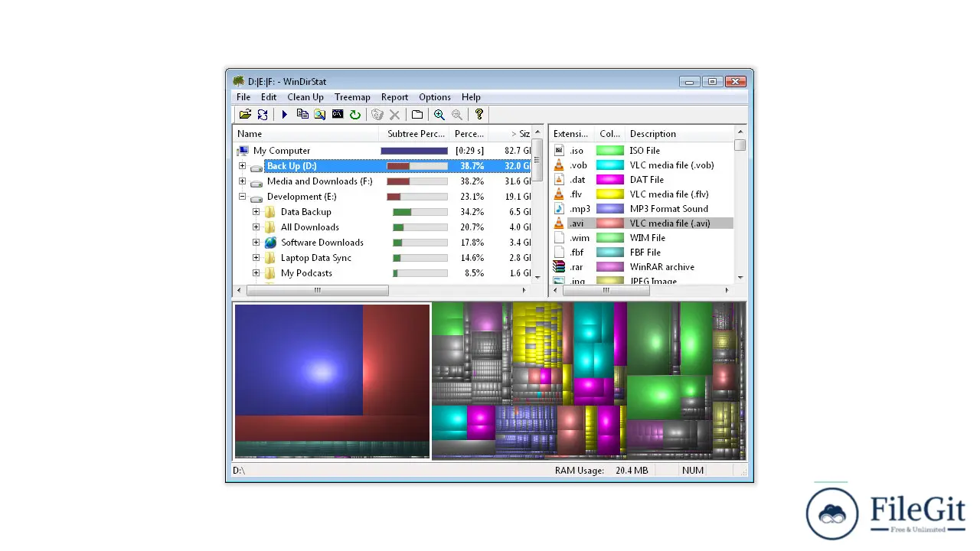Screen dimensions: 980x551
Task: Select the Laptop Data Sync row
Action: click(x=382, y=258)
